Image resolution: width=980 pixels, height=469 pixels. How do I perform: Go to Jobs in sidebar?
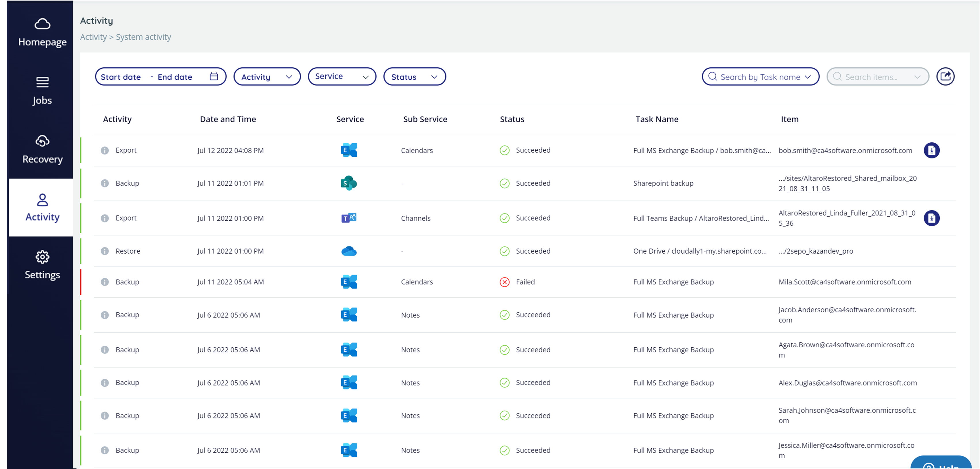point(42,91)
